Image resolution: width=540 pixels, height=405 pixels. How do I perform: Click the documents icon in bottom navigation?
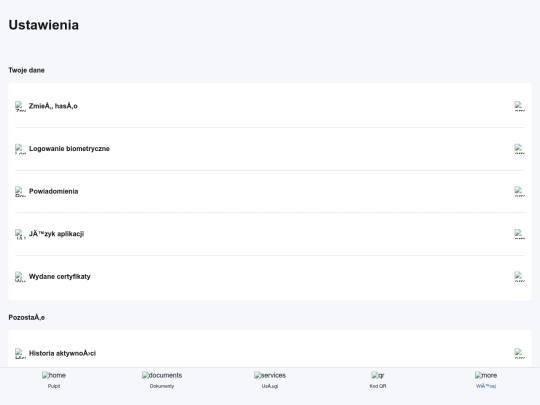tap(162, 375)
